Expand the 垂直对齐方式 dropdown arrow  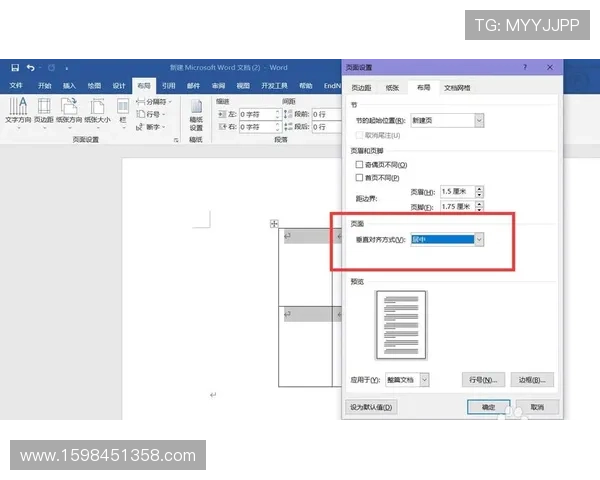479,240
